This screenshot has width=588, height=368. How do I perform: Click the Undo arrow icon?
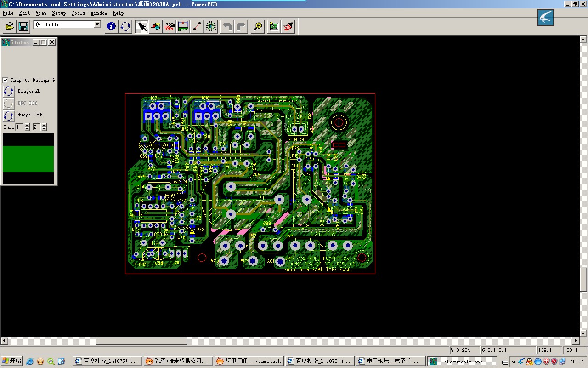pos(227,26)
